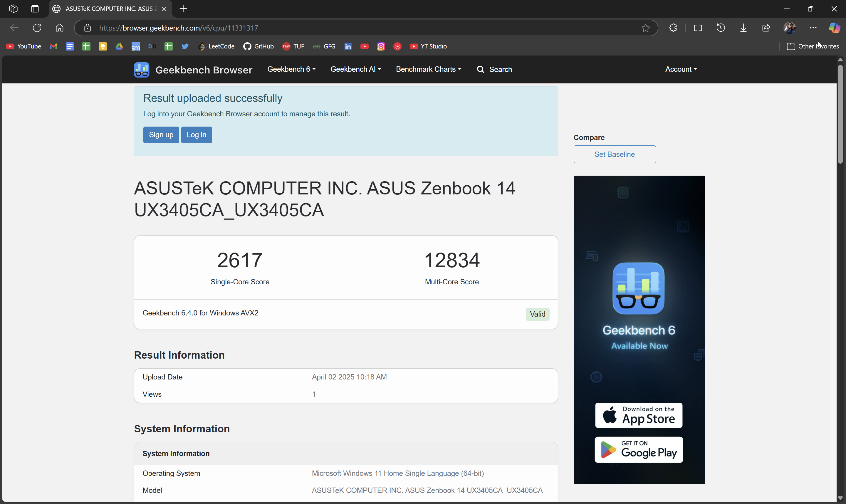The image size is (846, 504).
Task: Click the Model value row text
Action: pyautogui.click(x=427, y=490)
